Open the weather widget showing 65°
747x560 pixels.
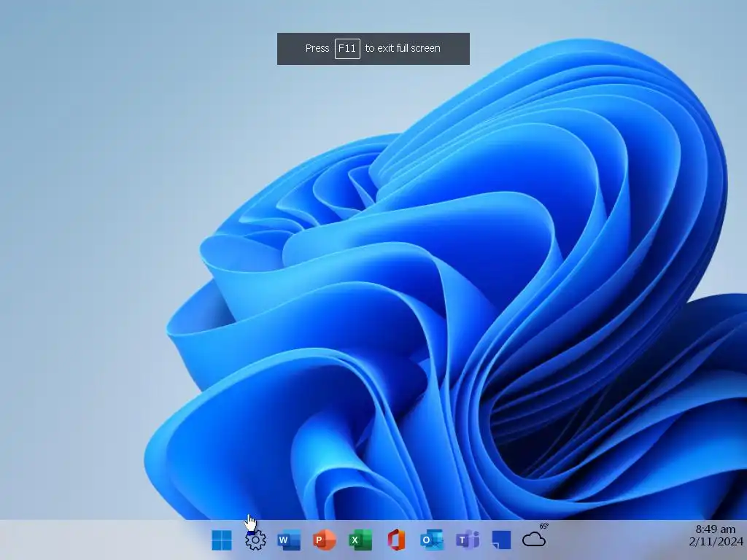(535, 537)
